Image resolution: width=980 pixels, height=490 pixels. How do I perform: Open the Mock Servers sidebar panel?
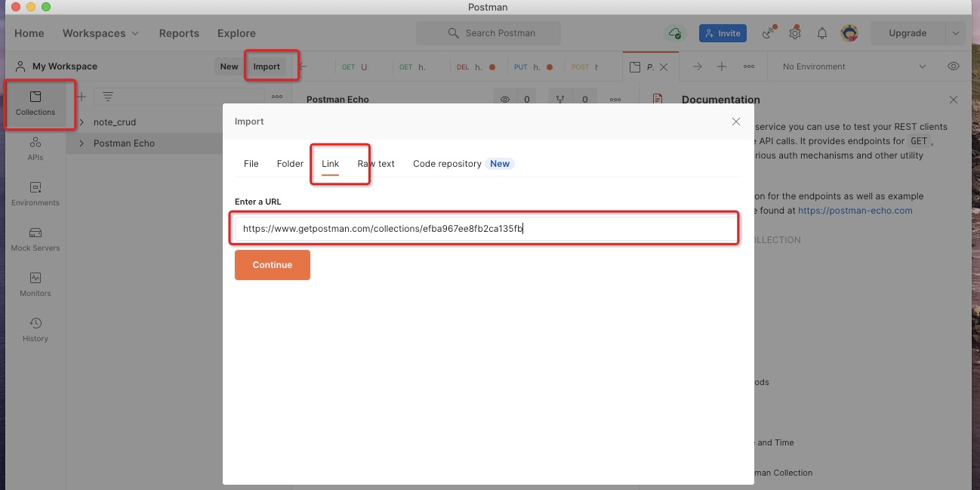(x=35, y=239)
